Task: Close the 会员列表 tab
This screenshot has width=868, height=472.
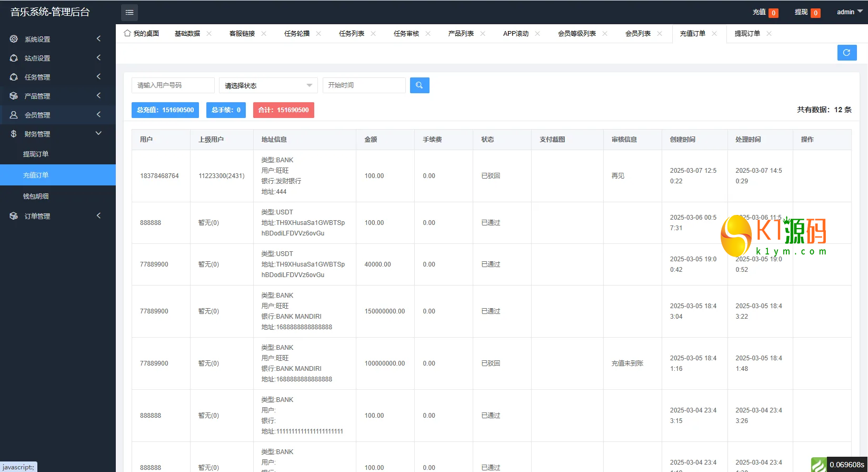Action: pyautogui.click(x=660, y=33)
